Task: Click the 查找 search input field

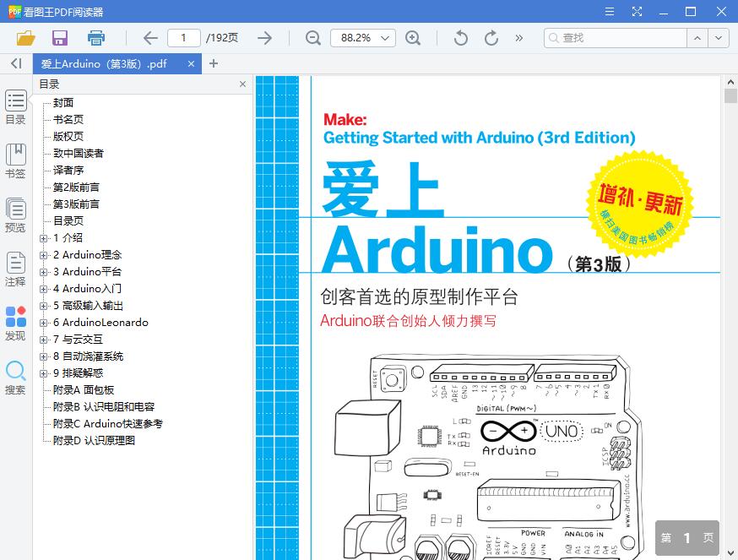Action: pyautogui.click(x=615, y=38)
